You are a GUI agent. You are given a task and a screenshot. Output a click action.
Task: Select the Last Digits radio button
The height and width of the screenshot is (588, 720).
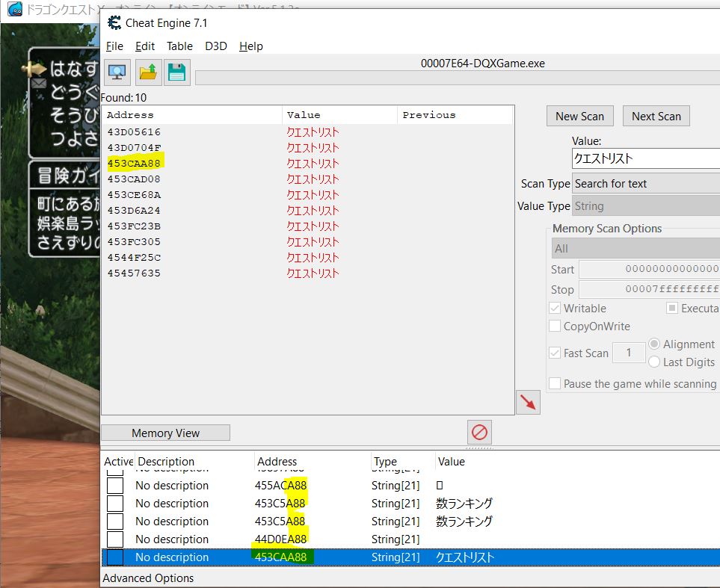coord(654,362)
